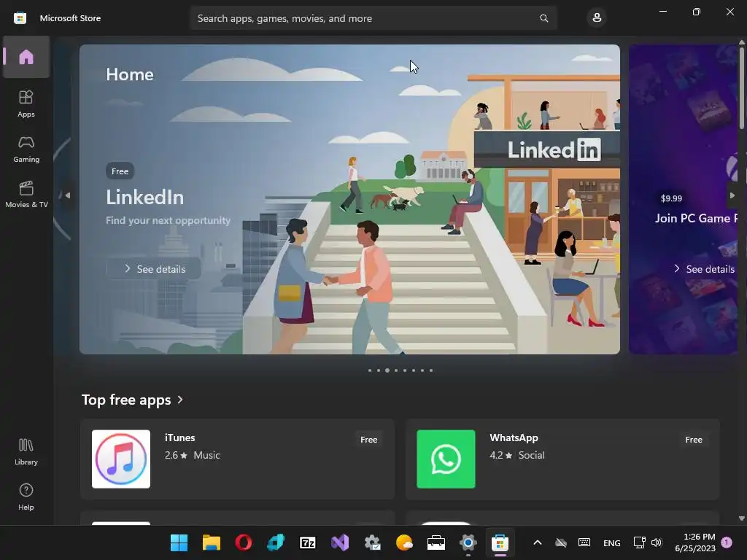Open Top free apps heading link

[126, 400]
